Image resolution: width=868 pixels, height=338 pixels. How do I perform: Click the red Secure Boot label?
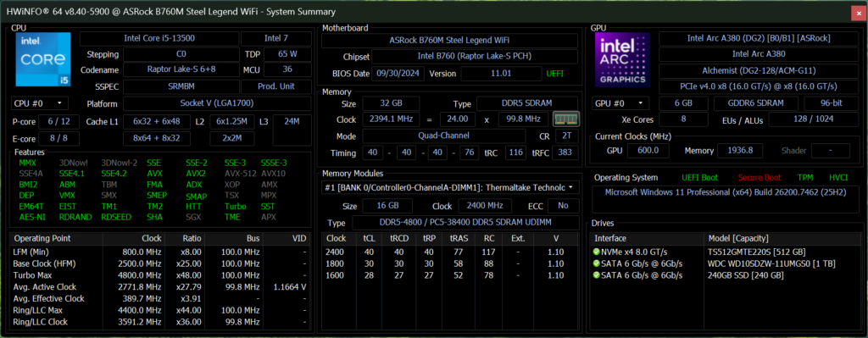759,178
